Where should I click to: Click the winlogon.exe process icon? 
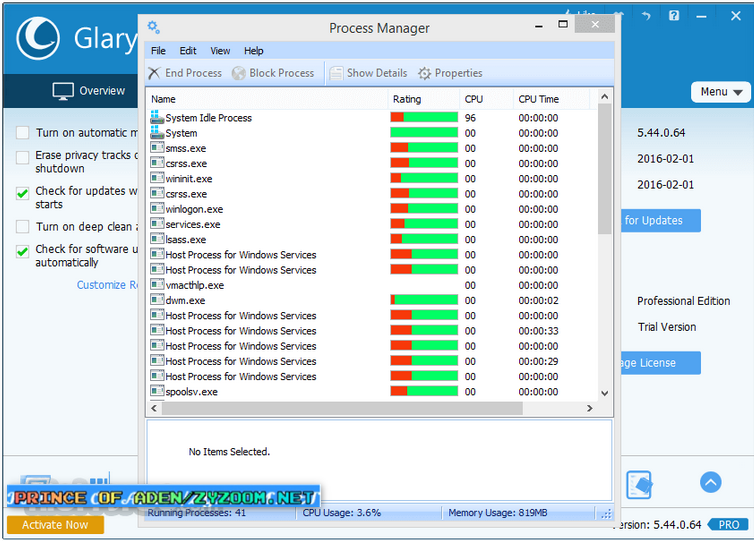tap(157, 208)
